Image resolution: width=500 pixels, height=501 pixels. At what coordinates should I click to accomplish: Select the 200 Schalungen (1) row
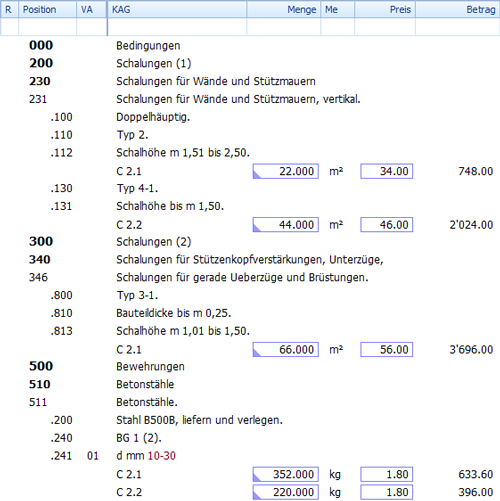tap(250, 63)
